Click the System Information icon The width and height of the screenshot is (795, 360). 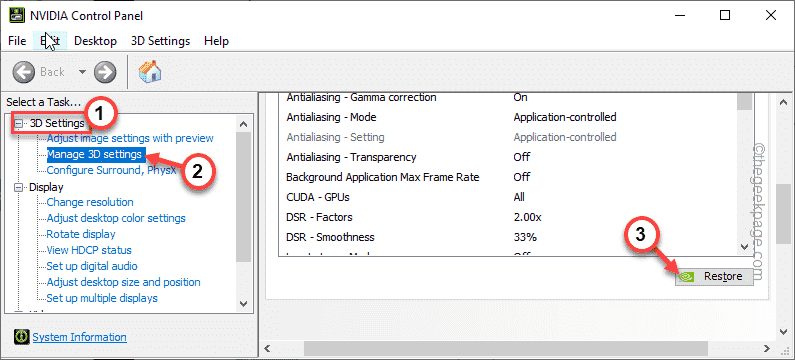[x=22, y=337]
